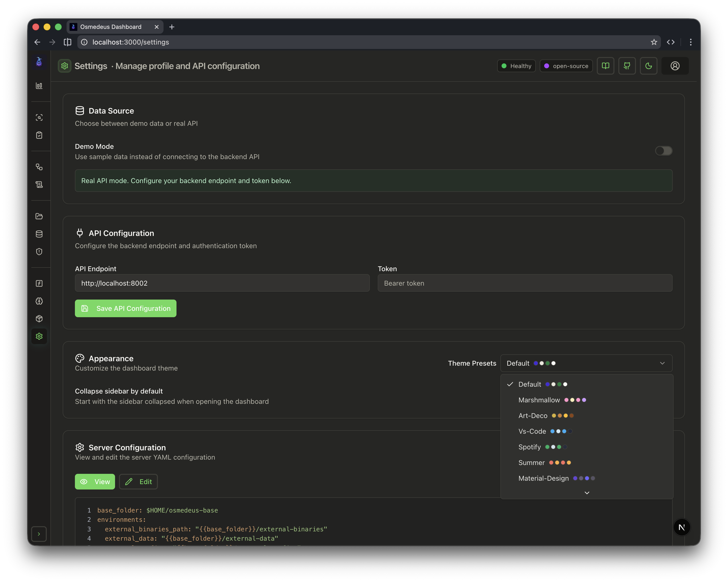Viewport: 728px width, 582px height.
Task: Open the vulnerabilities shield icon in the sidebar
Action: point(39,252)
